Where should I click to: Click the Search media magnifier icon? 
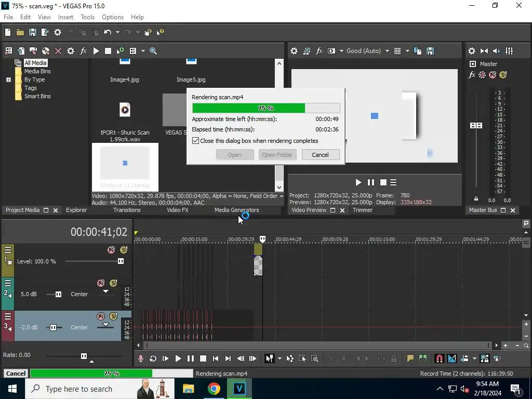tap(153, 51)
